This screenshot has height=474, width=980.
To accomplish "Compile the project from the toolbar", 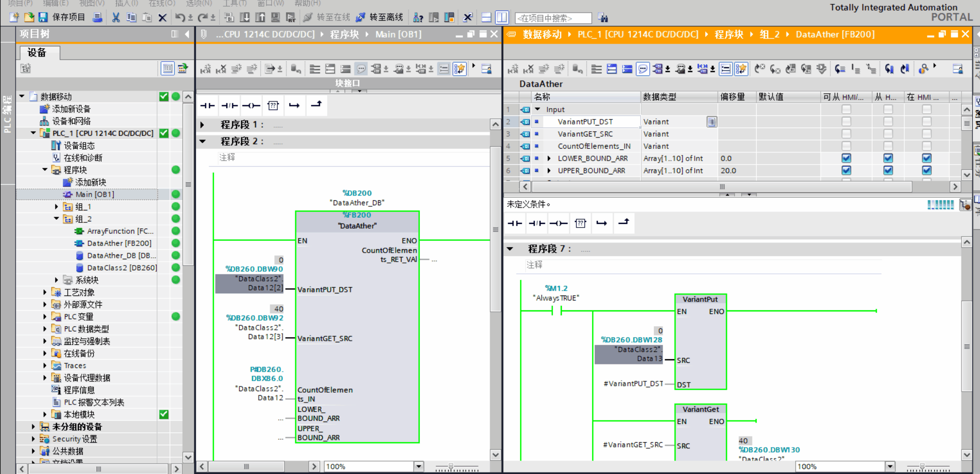I will pyautogui.click(x=229, y=17).
